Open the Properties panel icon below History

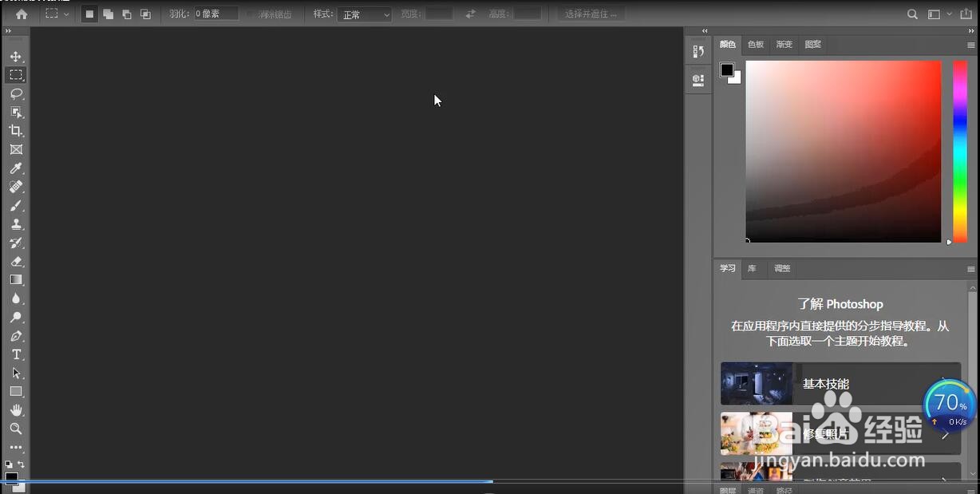[x=698, y=80]
